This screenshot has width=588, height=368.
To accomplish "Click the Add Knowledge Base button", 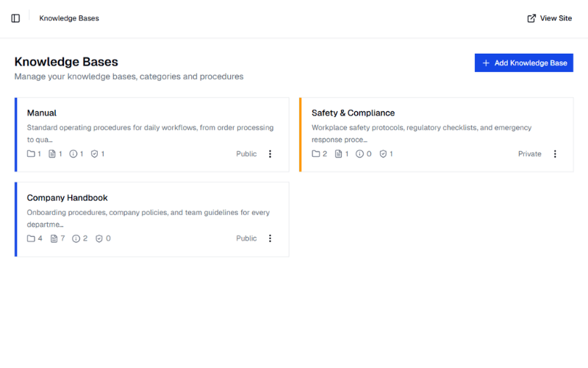I will (x=524, y=63).
